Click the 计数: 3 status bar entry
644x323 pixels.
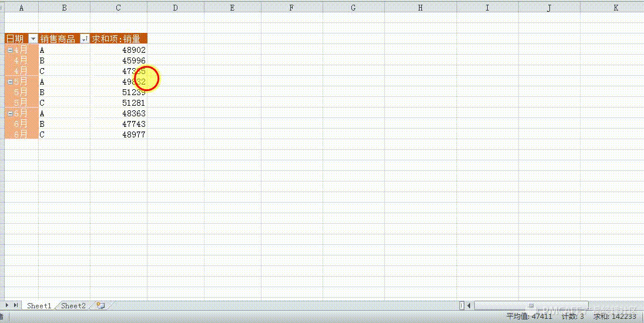(572, 316)
